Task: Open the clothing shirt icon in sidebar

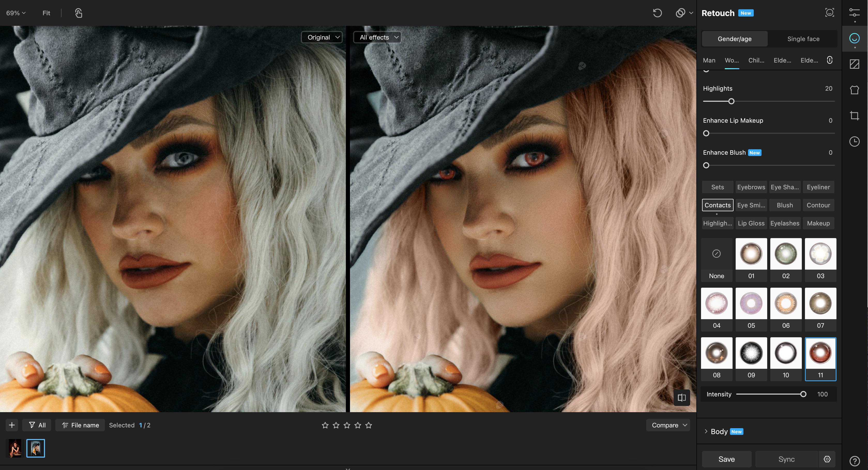Action: (x=854, y=90)
